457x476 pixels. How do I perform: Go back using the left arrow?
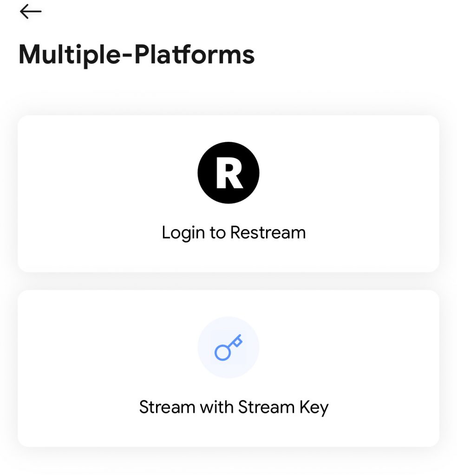point(31,12)
